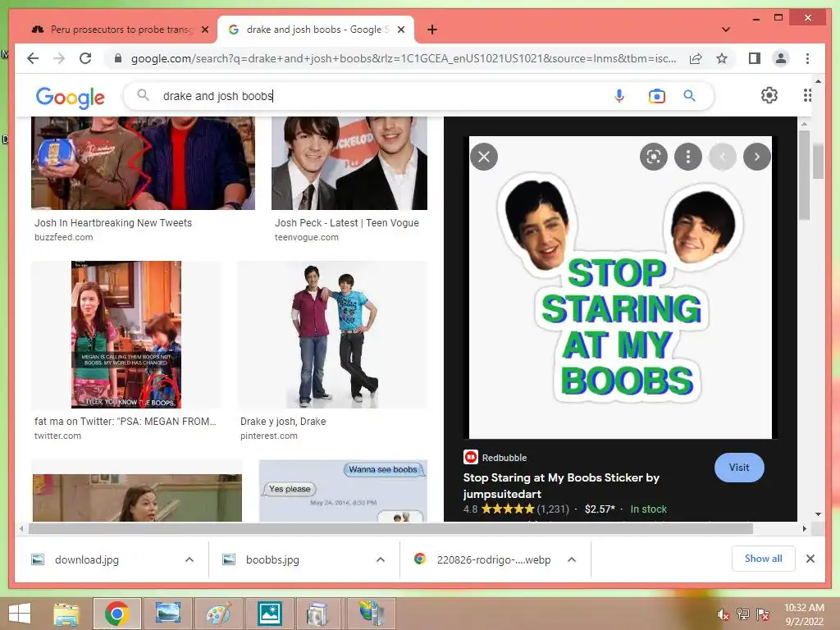
Task: Click the Stop Staring sticker title link
Action: point(561,486)
